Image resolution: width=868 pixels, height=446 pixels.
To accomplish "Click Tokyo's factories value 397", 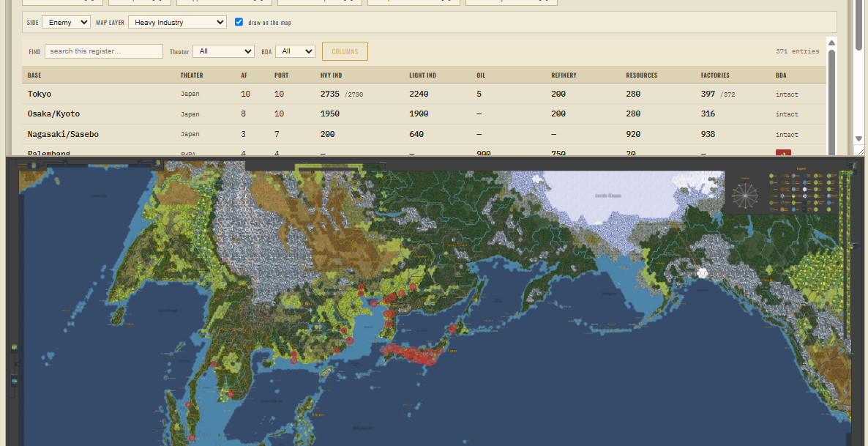I will pyautogui.click(x=708, y=94).
